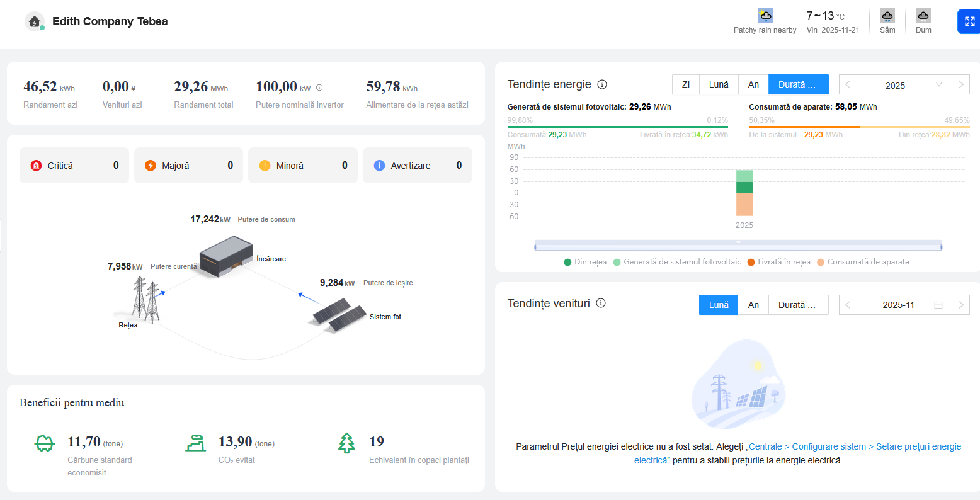Toggle Generată de sistemul fotovoltaic legend item
This screenshot has height=500, width=980.
pyautogui.click(x=676, y=262)
